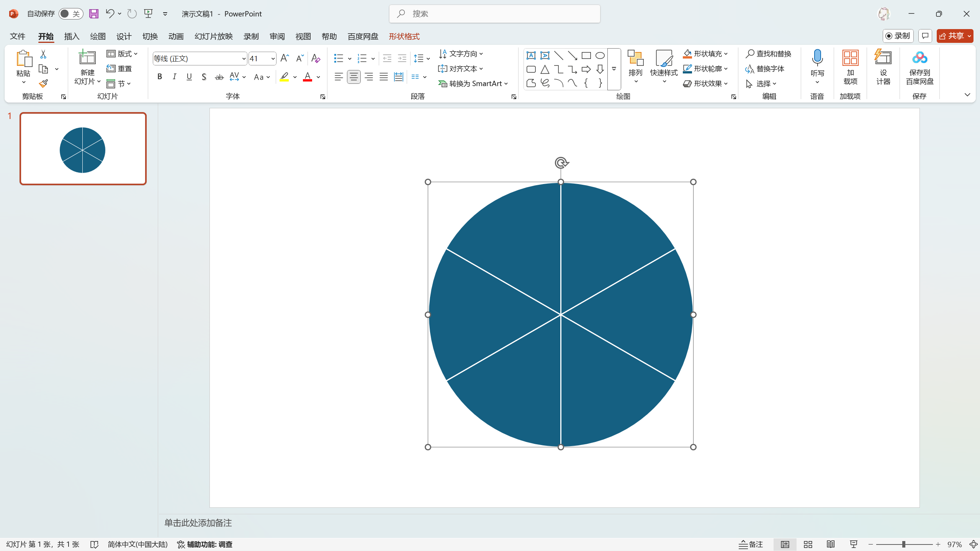The image size is (980, 551).
Task: Click the Undo arrow icon
Action: 110,14
